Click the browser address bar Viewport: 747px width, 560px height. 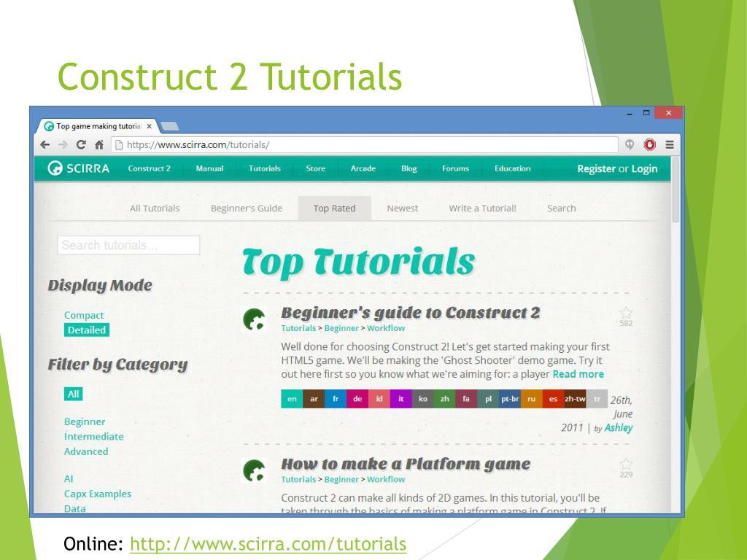tap(365, 145)
